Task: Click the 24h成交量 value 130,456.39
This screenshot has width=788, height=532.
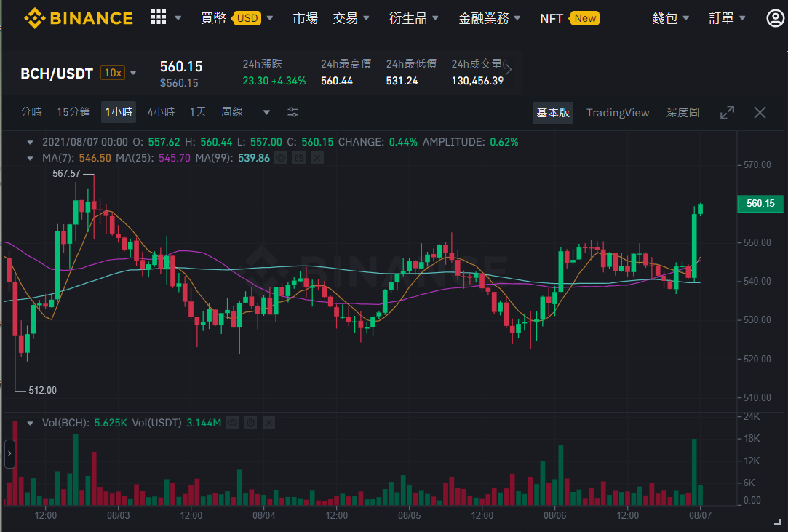Action: (477, 81)
